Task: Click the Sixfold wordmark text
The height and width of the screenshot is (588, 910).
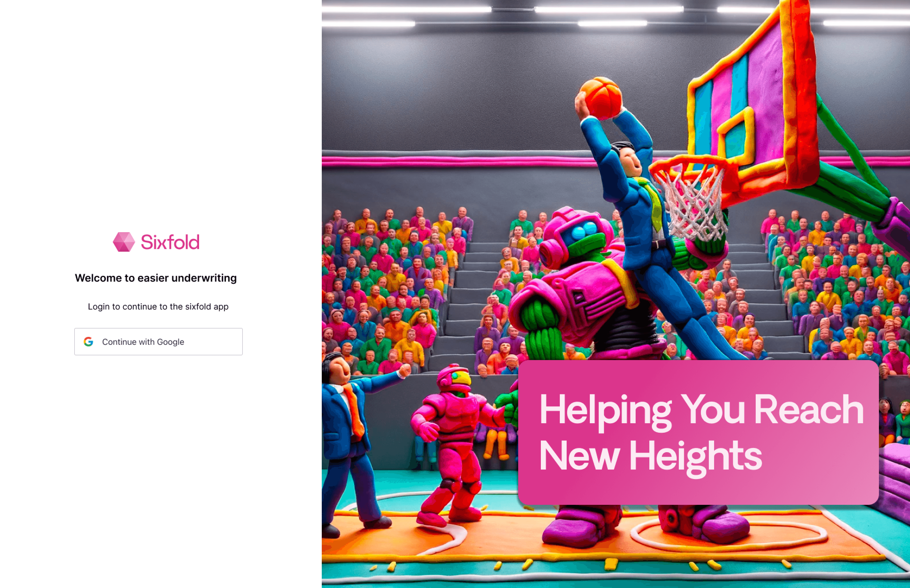Action: tap(170, 242)
